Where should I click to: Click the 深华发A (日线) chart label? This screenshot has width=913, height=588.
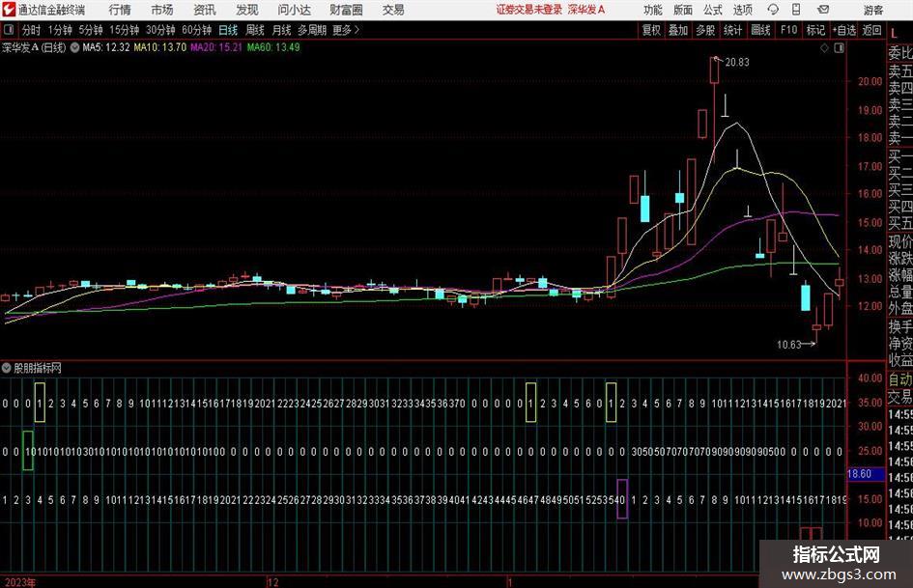click(34, 47)
